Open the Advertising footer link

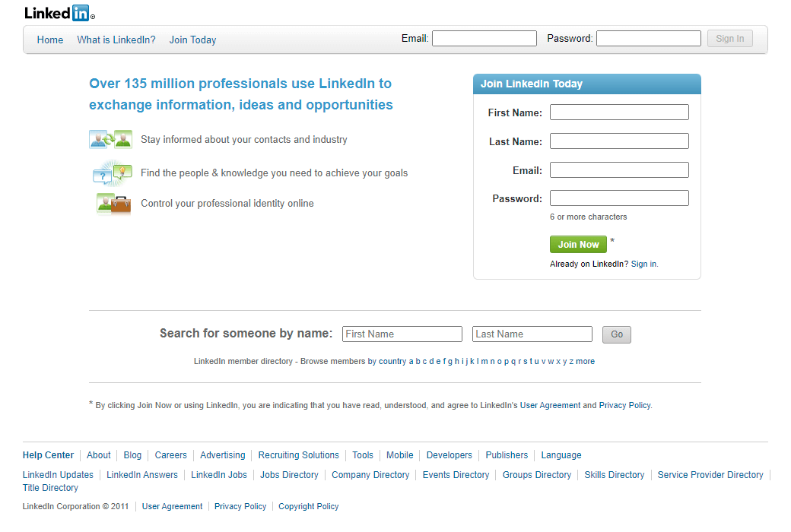click(222, 454)
